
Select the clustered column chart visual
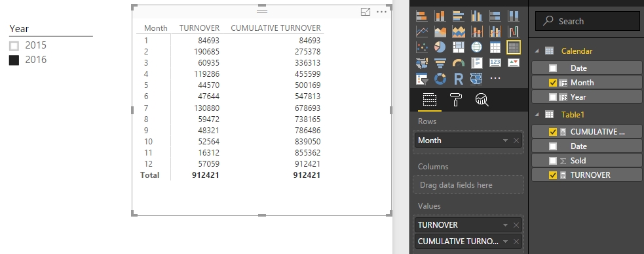477,16
